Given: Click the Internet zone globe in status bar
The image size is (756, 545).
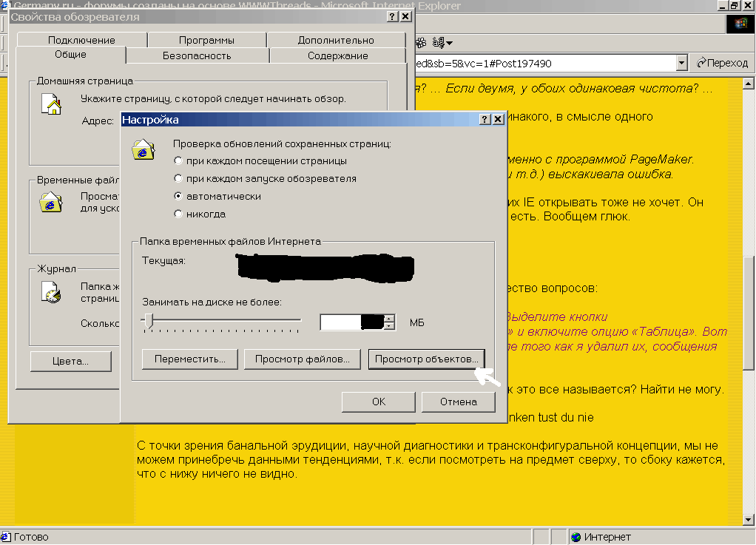Looking at the screenshot, I should point(576,538).
